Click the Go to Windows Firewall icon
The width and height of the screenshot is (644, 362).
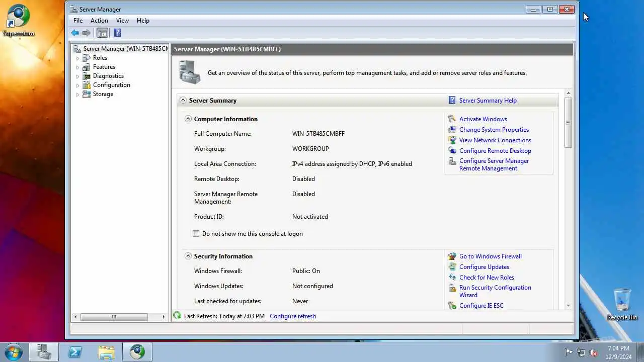pos(452,256)
